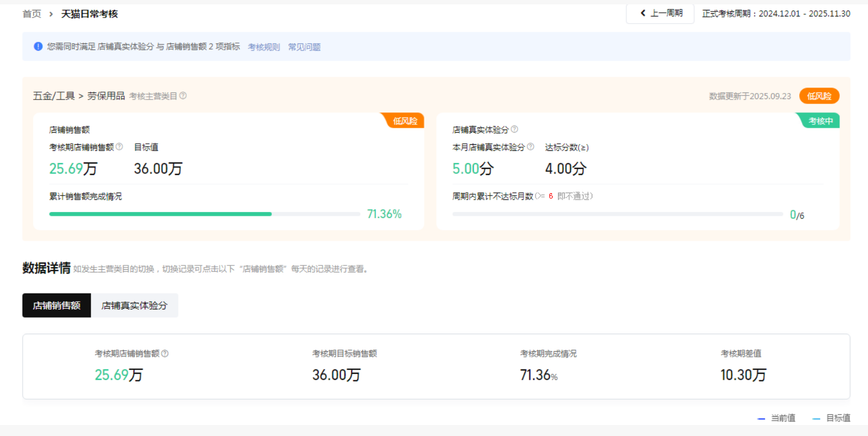Switch to the 店铺真实体验分 tab

click(134, 306)
